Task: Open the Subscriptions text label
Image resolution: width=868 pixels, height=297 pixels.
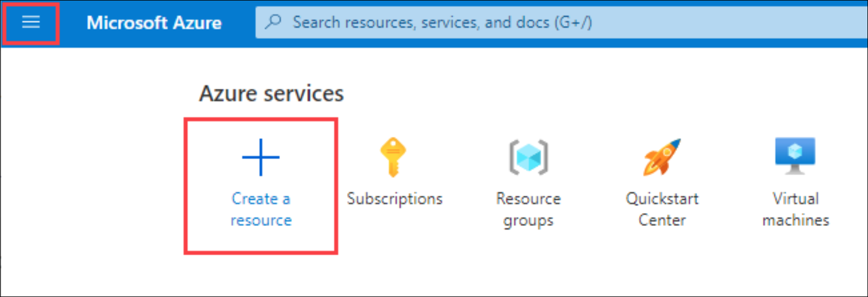Action: point(394,199)
